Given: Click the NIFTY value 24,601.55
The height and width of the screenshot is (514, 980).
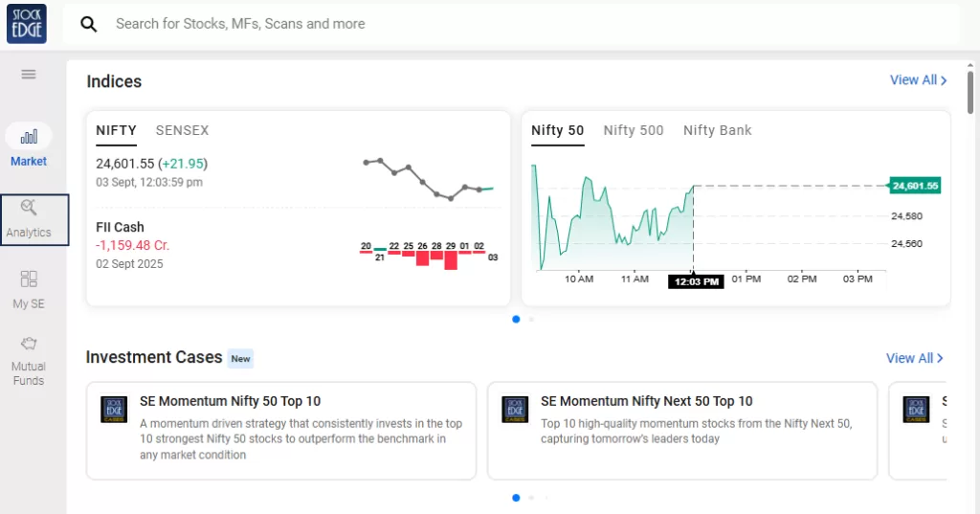Looking at the screenshot, I should [x=125, y=164].
